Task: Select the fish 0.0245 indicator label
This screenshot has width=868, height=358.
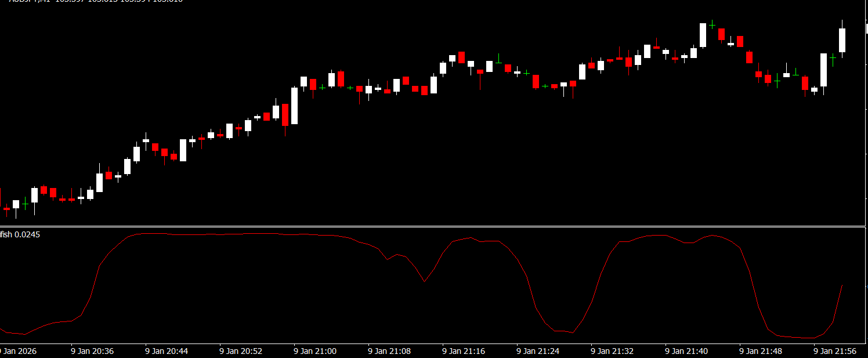Action: click(20, 234)
